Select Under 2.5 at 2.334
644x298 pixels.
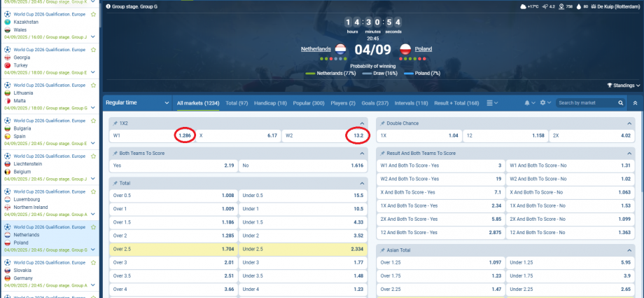click(x=303, y=249)
